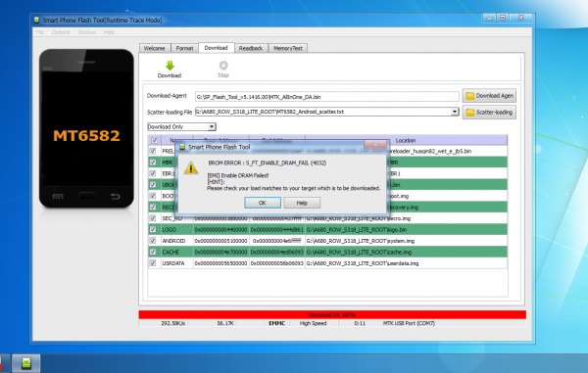The width and height of the screenshot is (588, 373).
Task: Open the Download Only mode dropdown
Action: [181, 127]
